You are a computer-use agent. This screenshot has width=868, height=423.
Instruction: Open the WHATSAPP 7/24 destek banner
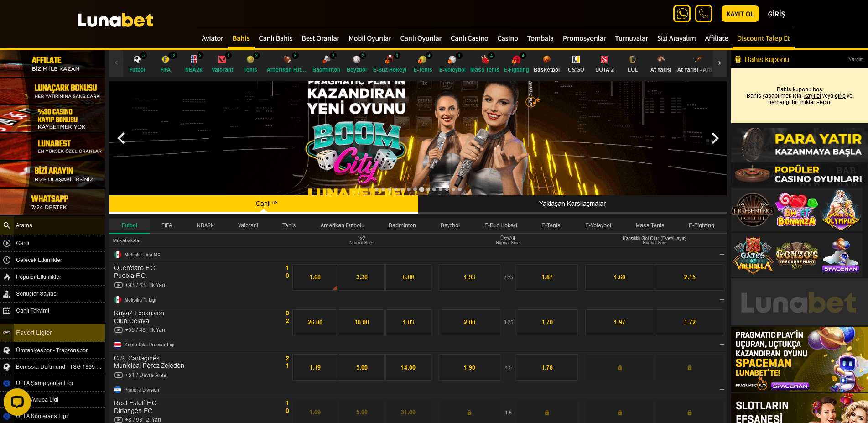click(52, 202)
